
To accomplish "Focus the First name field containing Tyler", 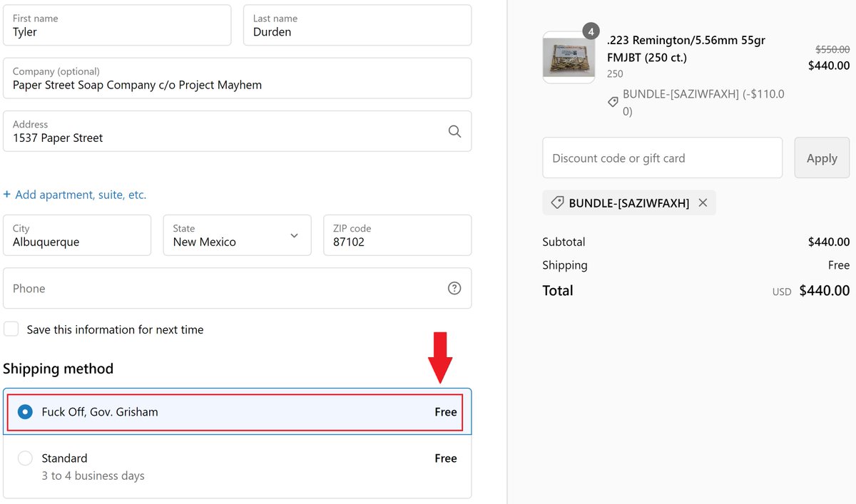I will (117, 26).
